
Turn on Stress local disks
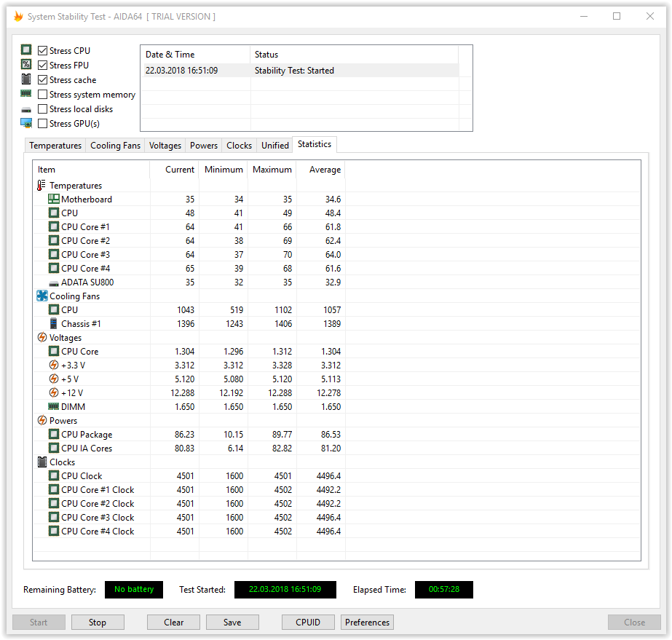43,109
